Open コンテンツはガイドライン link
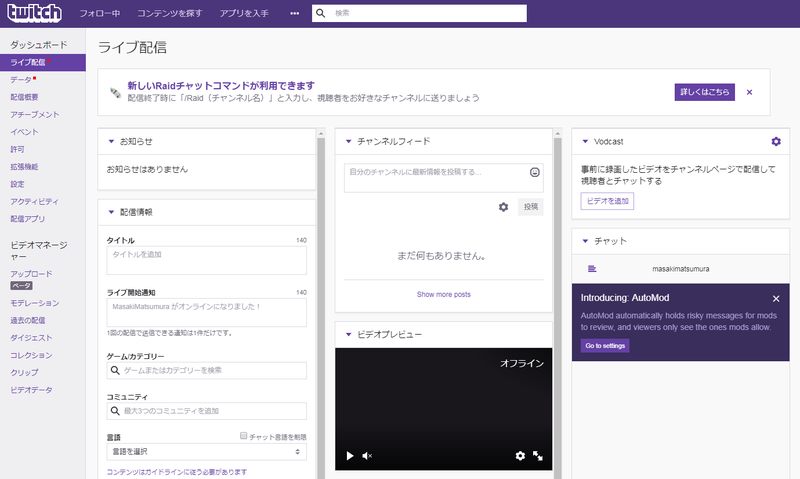800x479 pixels. coord(177,472)
